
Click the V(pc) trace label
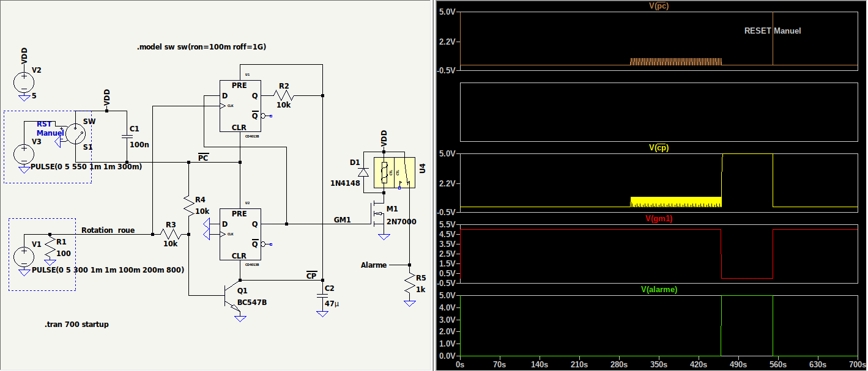coord(658,6)
